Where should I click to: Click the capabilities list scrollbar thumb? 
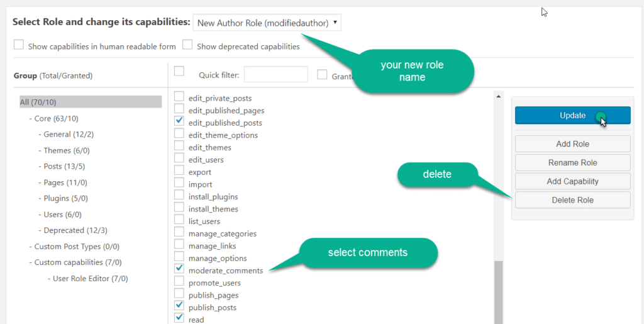[x=499, y=293]
